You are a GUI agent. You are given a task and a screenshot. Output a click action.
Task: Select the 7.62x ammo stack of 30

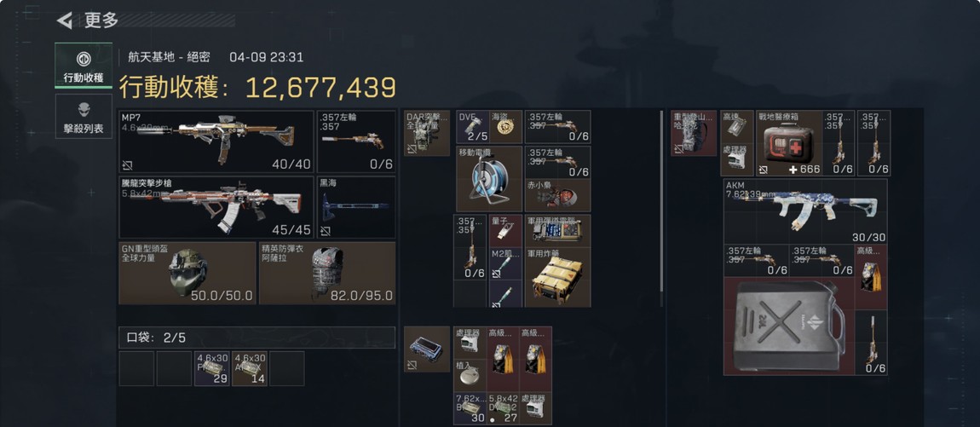470,409
